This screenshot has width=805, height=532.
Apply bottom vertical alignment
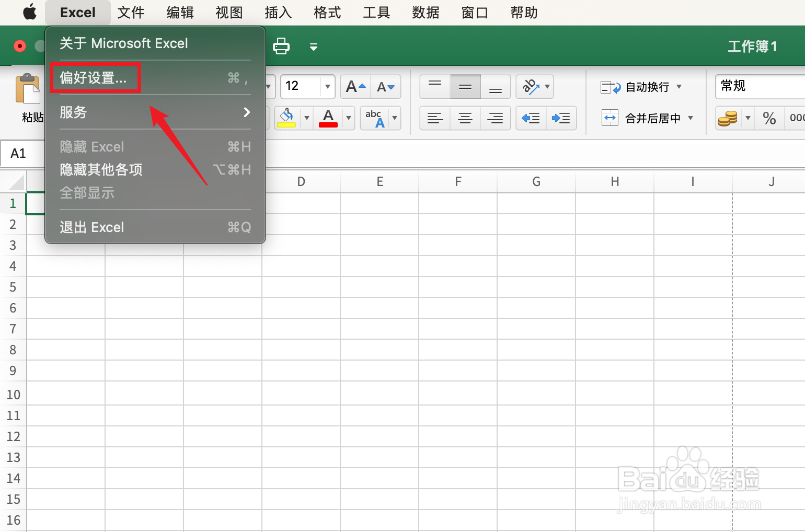click(x=496, y=87)
